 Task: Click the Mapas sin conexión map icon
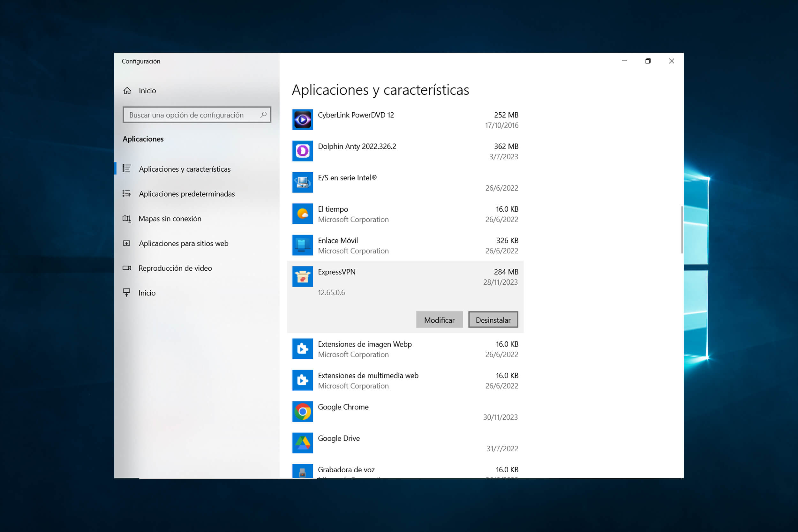click(x=126, y=219)
